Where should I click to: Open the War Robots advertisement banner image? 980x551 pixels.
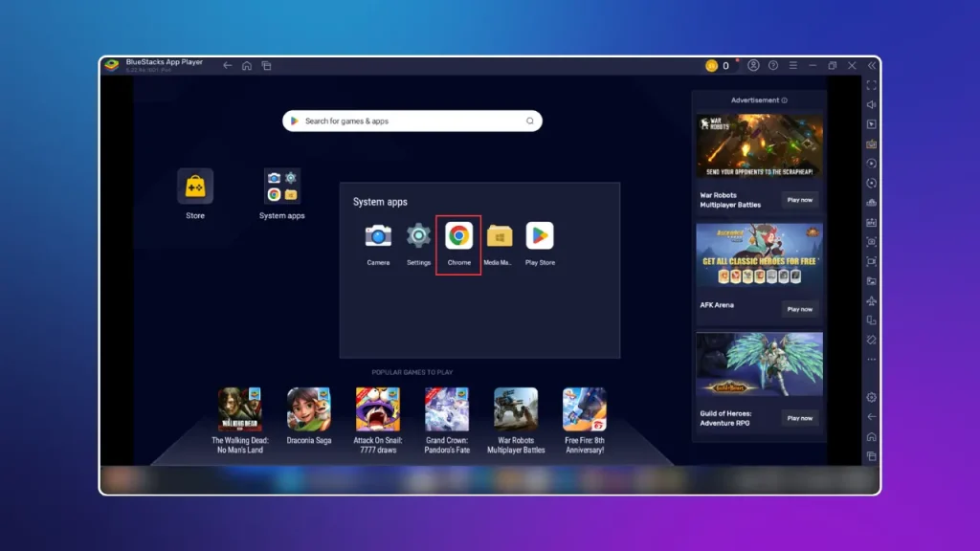coord(759,145)
